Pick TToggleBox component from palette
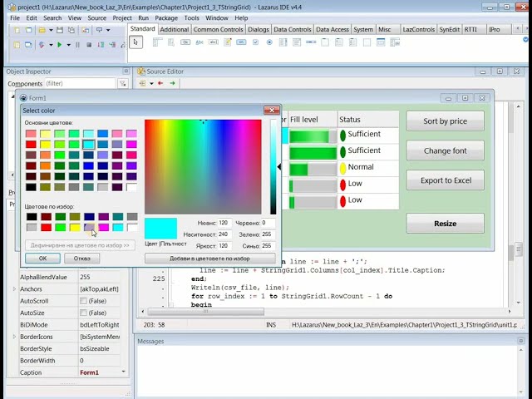This screenshot has width=532, height=399. [x=241, y=42]
